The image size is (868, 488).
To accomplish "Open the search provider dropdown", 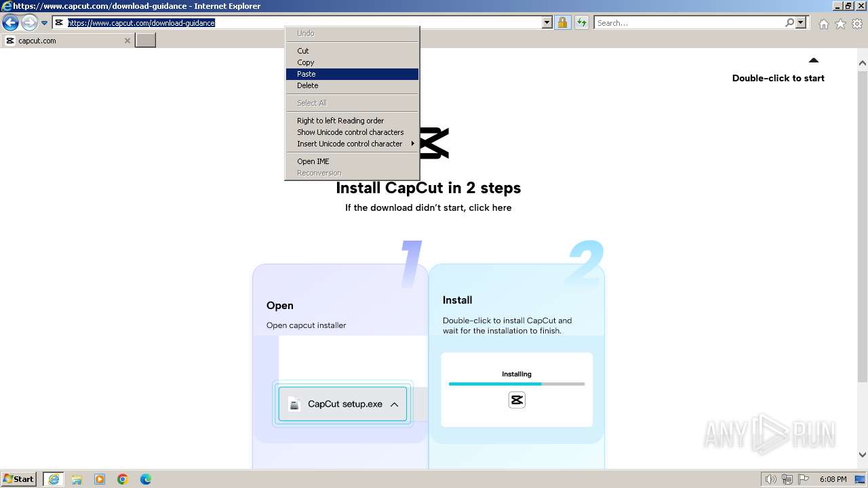I will (x=801, y=23).
